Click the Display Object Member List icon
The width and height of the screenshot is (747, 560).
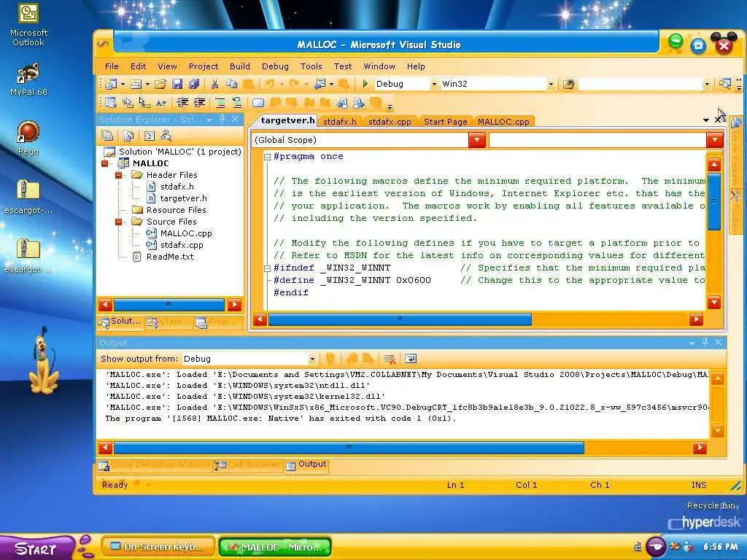[111, 102]
